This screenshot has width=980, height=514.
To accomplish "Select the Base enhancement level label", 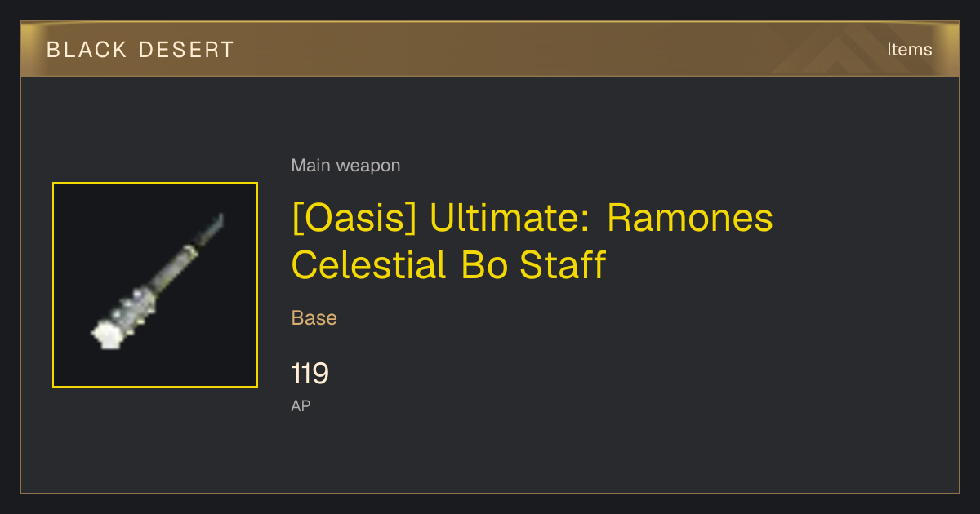I will click(314, 318).
